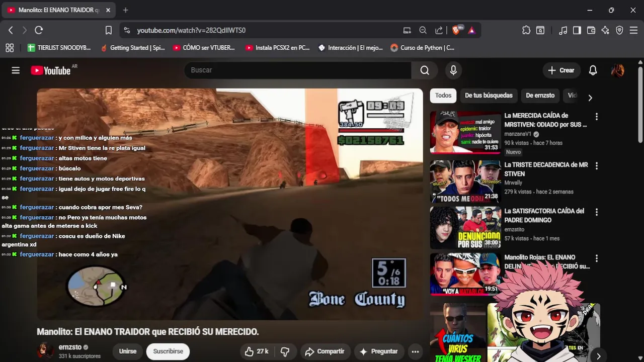Click the browser forward arrow
This screenshot has height=362, width=644.
(x=24, y=30)
